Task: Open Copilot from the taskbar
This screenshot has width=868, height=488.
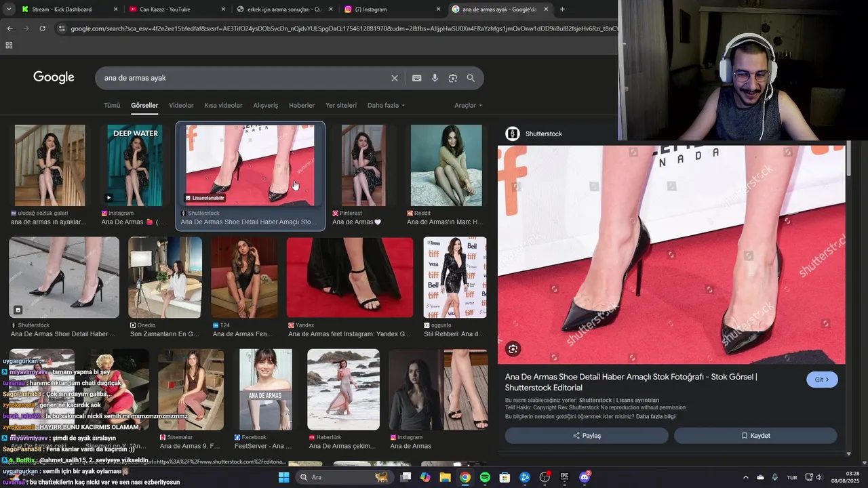Action: 425,477
